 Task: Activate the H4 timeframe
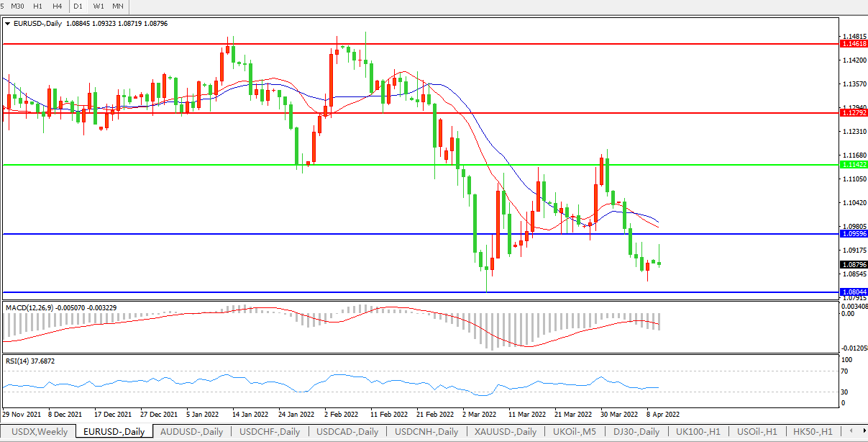point(57,6)
